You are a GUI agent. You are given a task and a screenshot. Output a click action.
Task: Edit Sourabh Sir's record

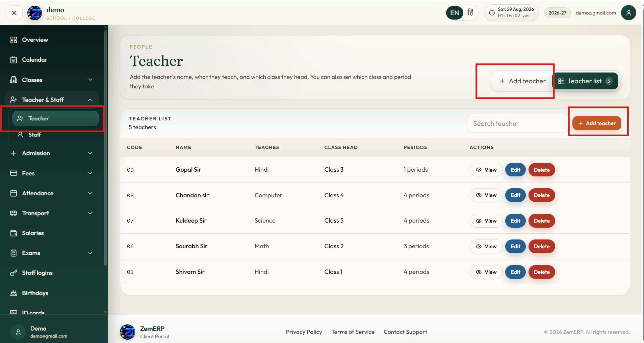[515, 247]
